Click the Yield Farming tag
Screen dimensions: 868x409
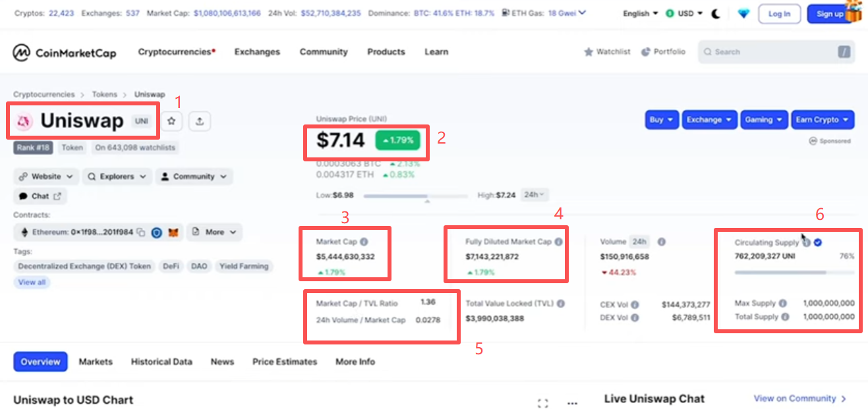(244, 267)
